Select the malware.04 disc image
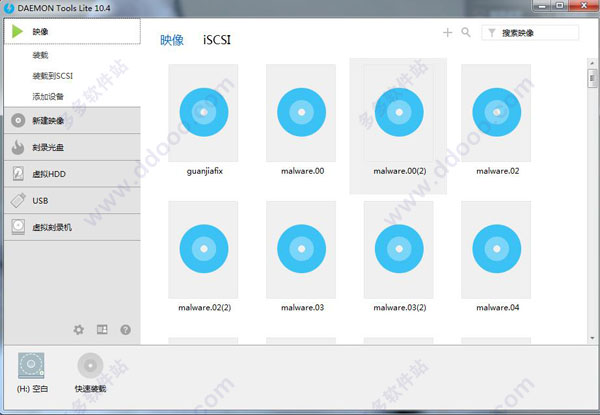Viewport: 600px width, 415px height. tap(496, 249)
